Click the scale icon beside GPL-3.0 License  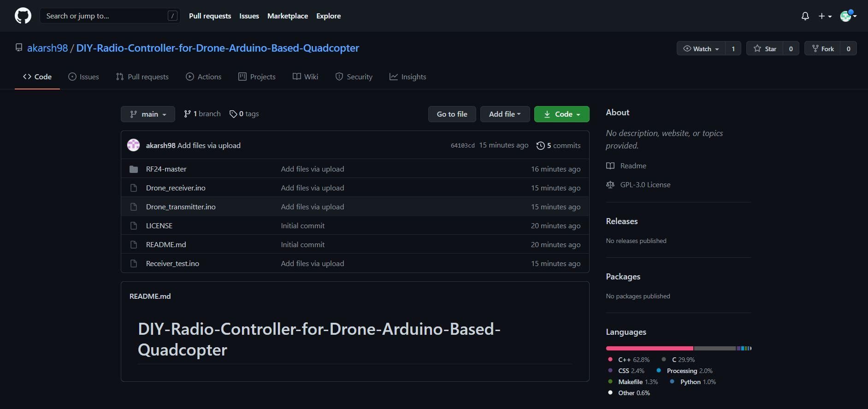(610, 185)
